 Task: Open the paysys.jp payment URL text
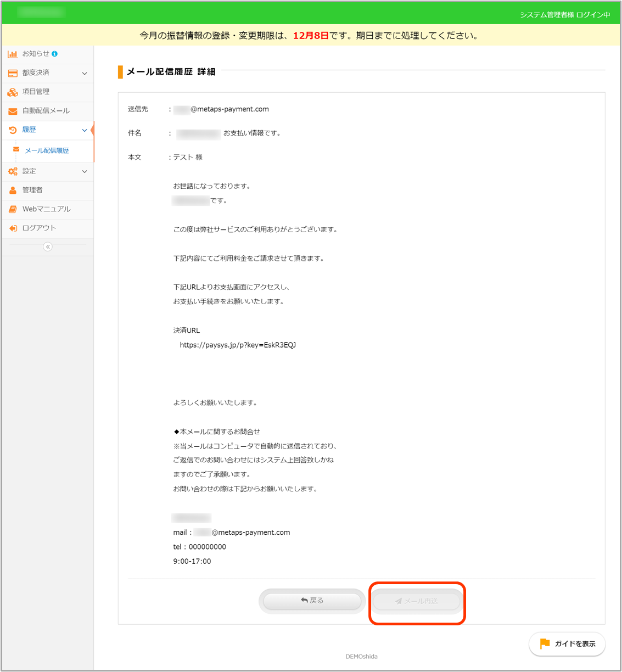[x=238, y=345]
